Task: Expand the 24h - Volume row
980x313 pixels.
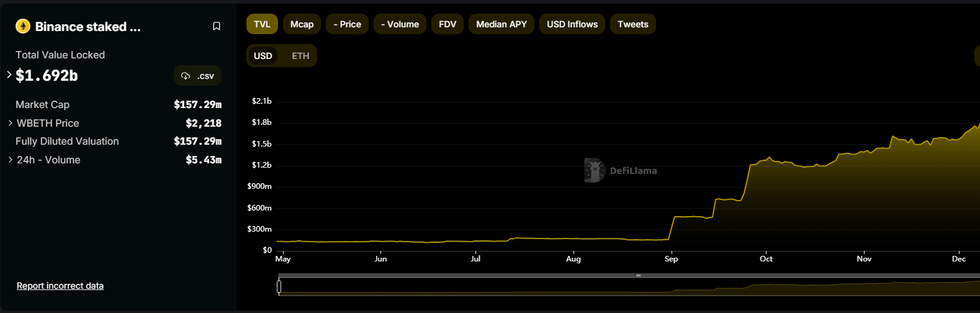Action: point(11,160)
